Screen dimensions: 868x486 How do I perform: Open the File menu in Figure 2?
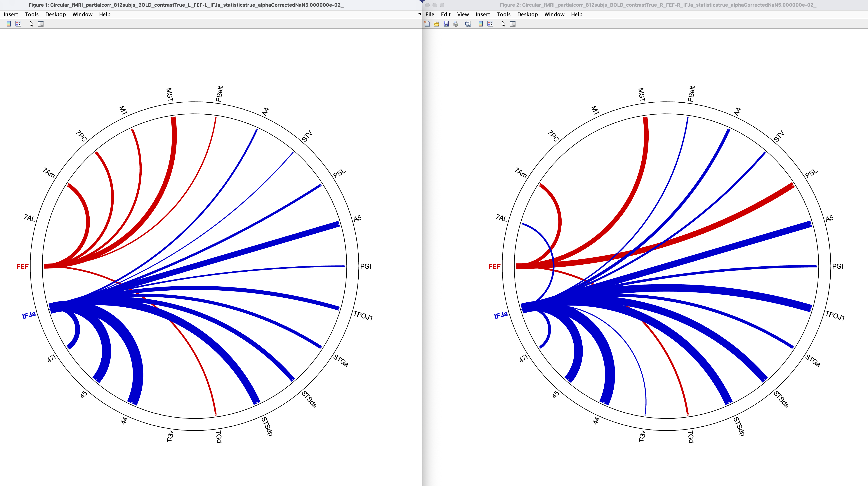430,14
